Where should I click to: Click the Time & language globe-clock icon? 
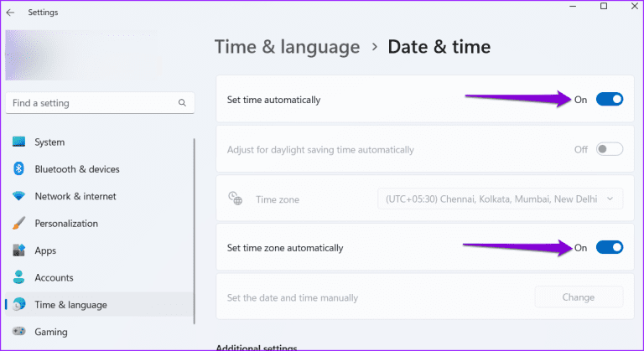pos(18,305)
